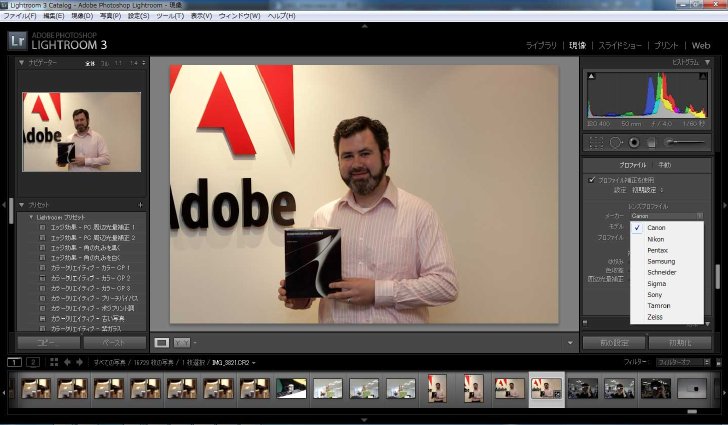Click the 前の設定 button

pos(614,343)
